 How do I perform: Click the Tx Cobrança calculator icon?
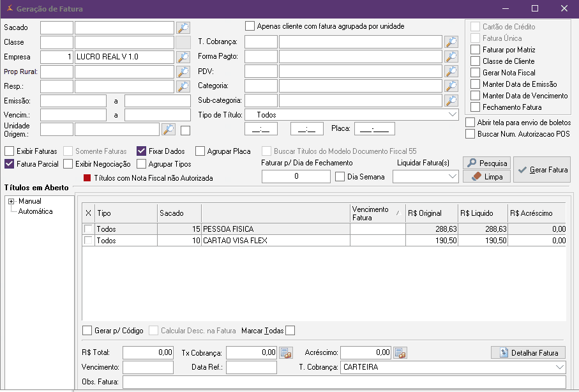[285, 352]
